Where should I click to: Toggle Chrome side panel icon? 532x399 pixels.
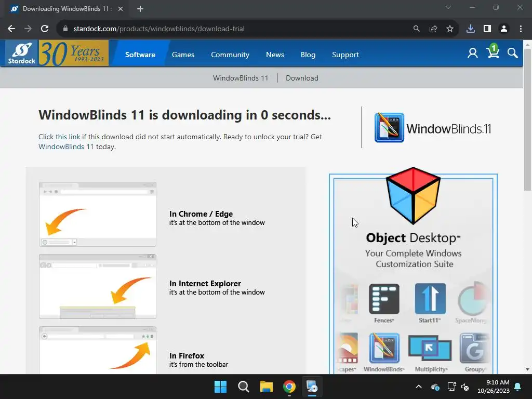(487, 29)
